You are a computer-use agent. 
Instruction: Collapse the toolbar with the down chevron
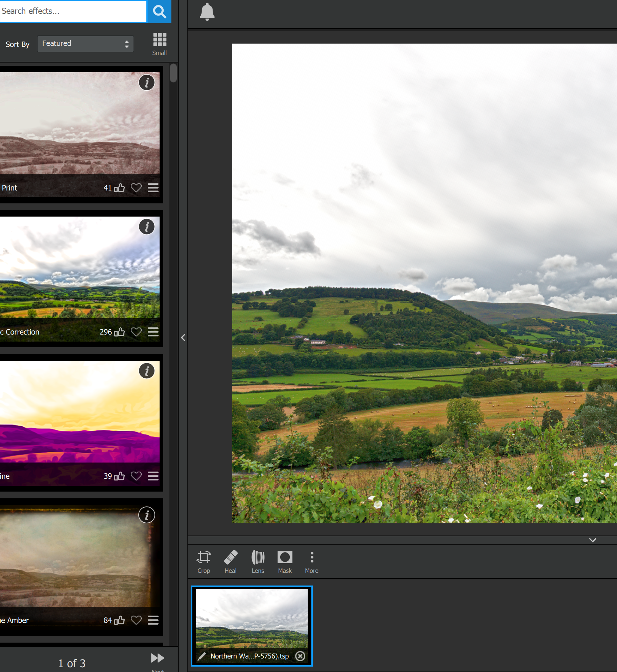(x=592, y=540)
